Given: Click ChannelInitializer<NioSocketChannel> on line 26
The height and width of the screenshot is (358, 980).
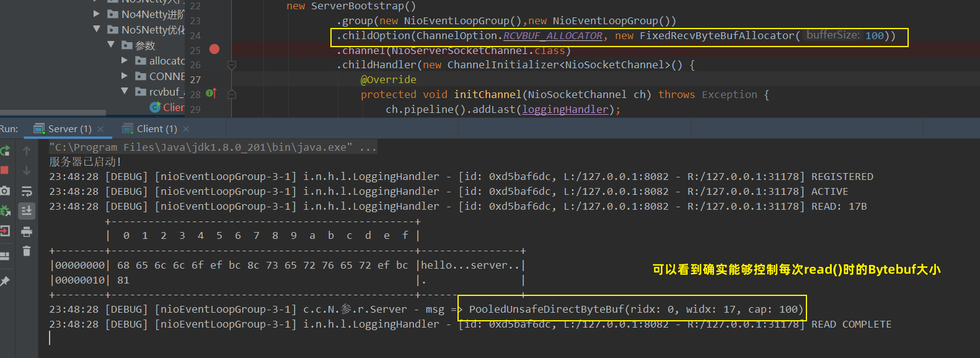Looking at the screenshot, I should pos(558,65).
